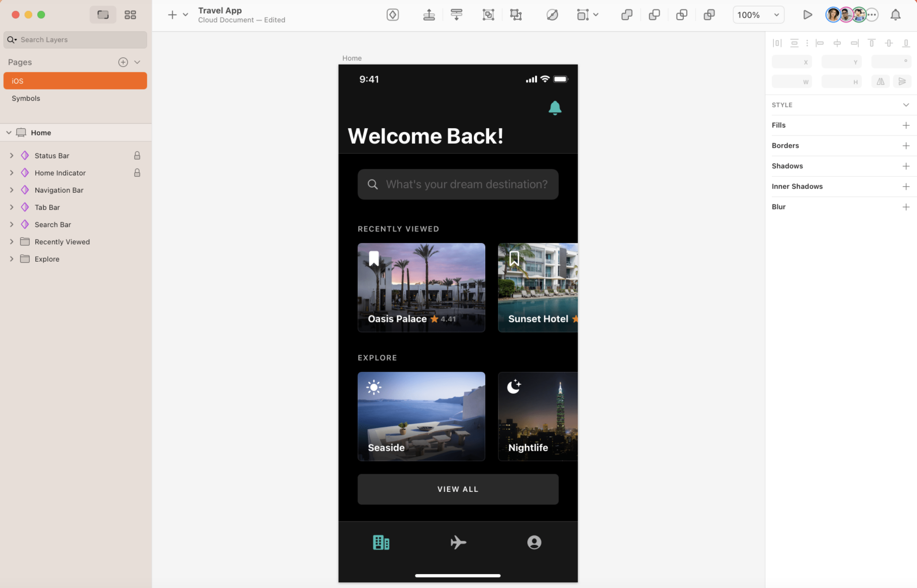Image resolution: width=917 pixels, height=588 pixels.
Task: Open the notifications bell in toolbar
Action: [x=895, y=15]
